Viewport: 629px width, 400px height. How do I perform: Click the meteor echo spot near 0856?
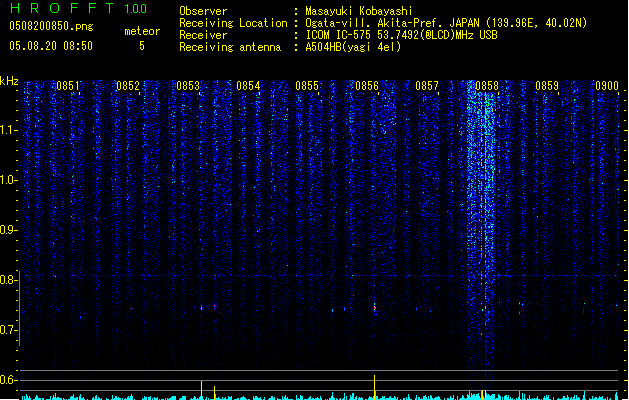click(375, 308)
